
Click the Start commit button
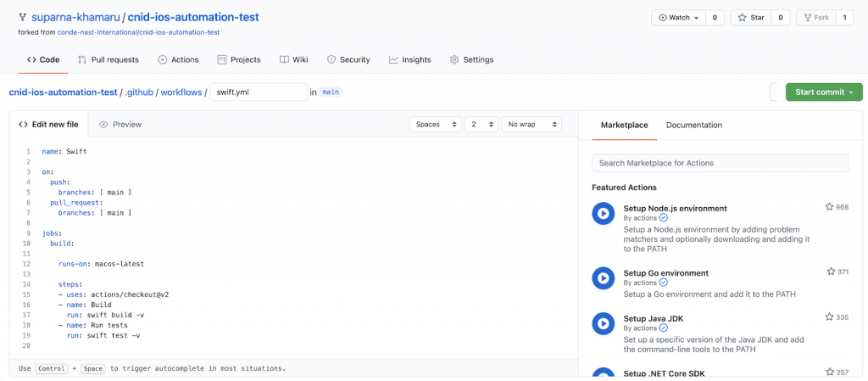point(823,92)
